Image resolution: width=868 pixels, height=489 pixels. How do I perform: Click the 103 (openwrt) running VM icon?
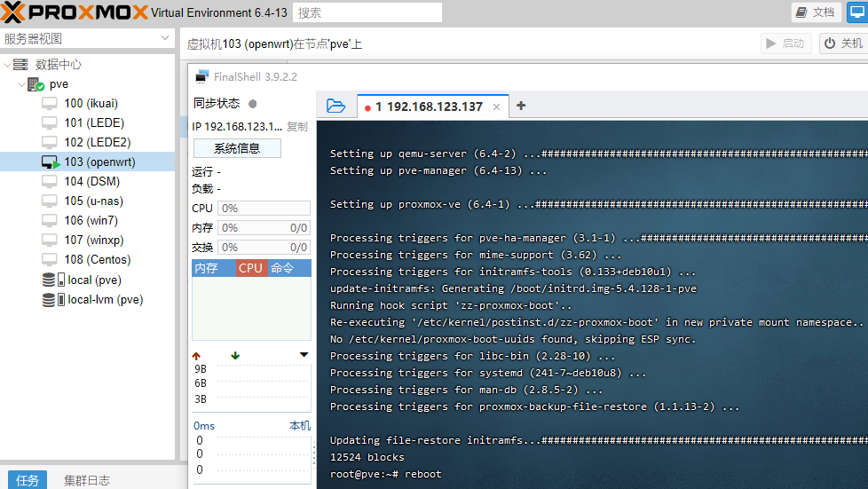click(x=51, y=162)
